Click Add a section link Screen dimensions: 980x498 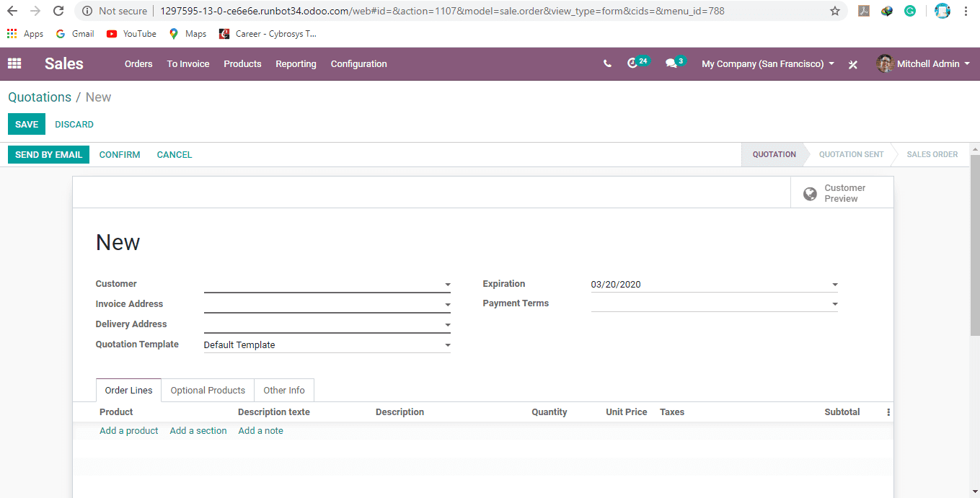tap(198, 431)
